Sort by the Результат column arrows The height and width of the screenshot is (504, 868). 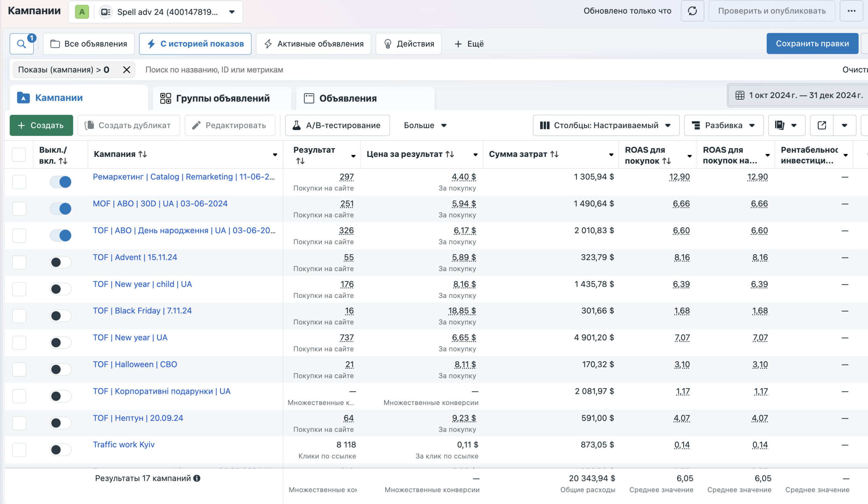point(300,161)
